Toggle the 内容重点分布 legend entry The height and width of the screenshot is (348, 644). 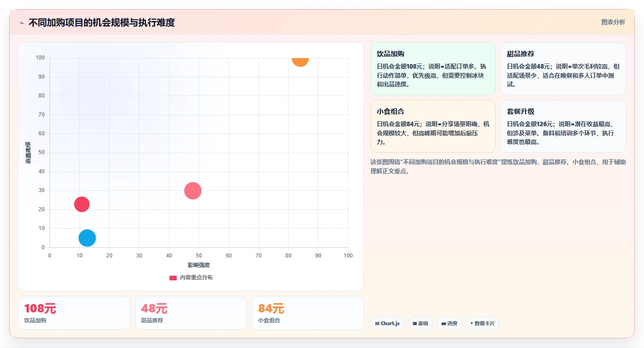(191, 278)
